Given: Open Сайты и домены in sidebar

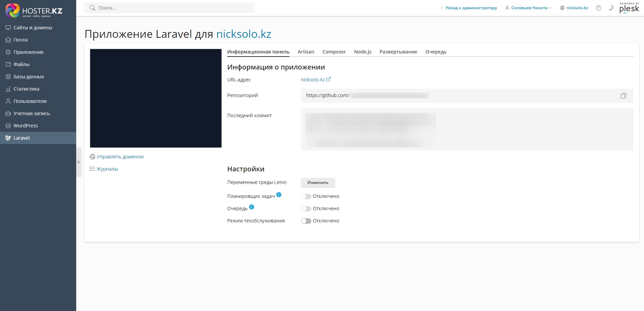Looking at the screenshot, I should point(38,28).
